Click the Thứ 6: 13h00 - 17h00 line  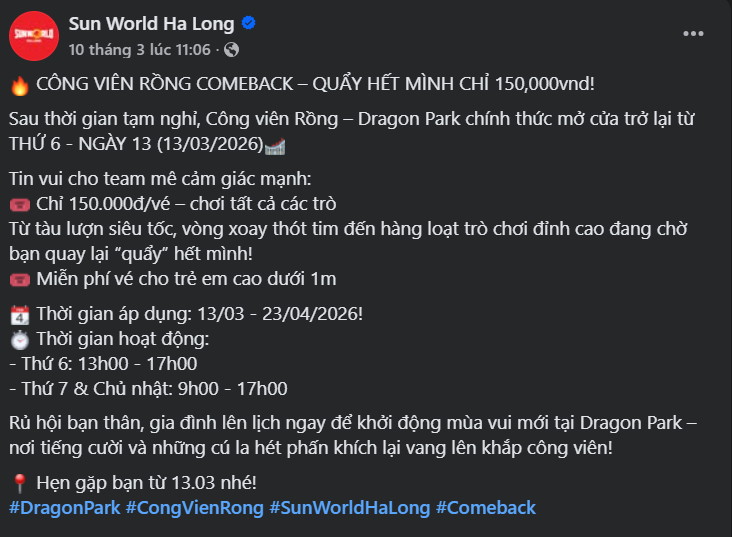(103, 363)
